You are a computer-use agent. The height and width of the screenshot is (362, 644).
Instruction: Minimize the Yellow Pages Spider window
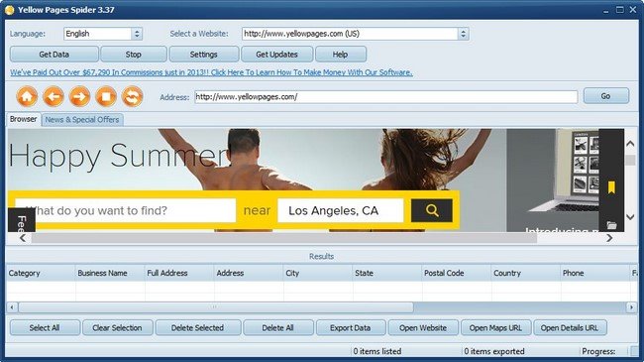point(605,10)
